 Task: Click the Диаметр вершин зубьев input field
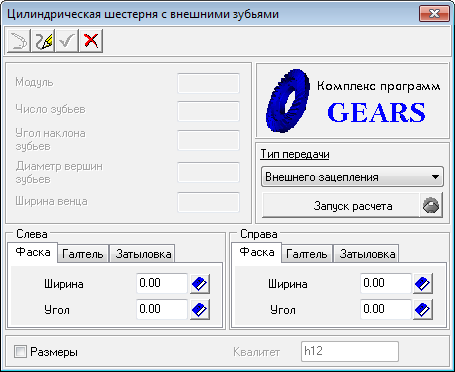tap(208, 172)
